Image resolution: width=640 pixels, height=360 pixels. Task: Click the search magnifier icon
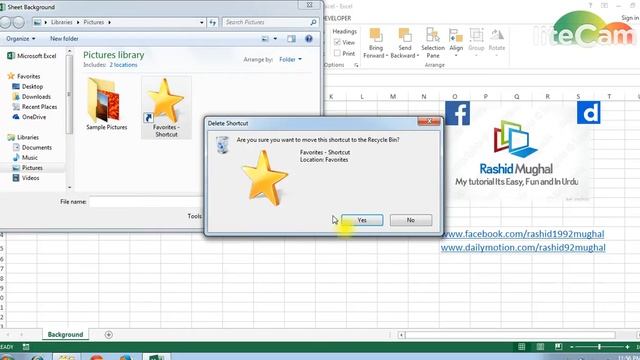click(313, 22)
